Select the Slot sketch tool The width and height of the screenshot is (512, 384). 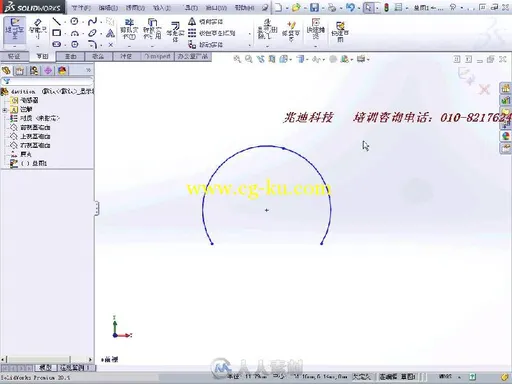[x=57, y=44]
